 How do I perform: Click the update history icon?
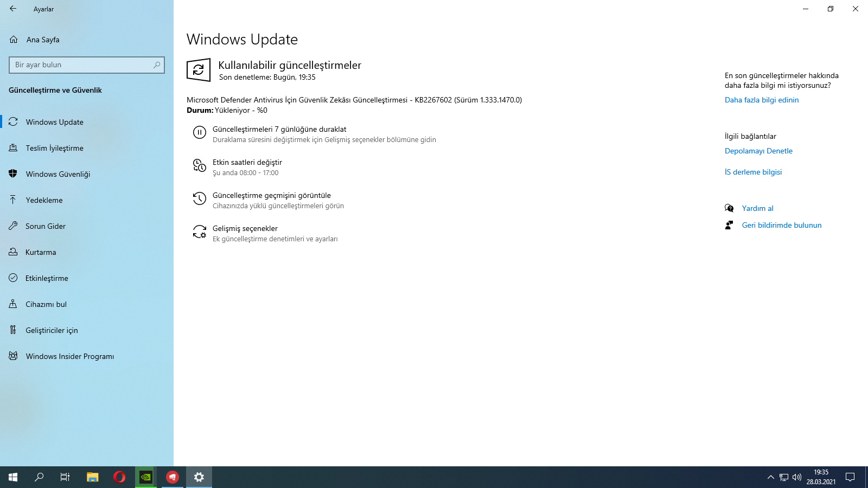[x=200, y=198]
